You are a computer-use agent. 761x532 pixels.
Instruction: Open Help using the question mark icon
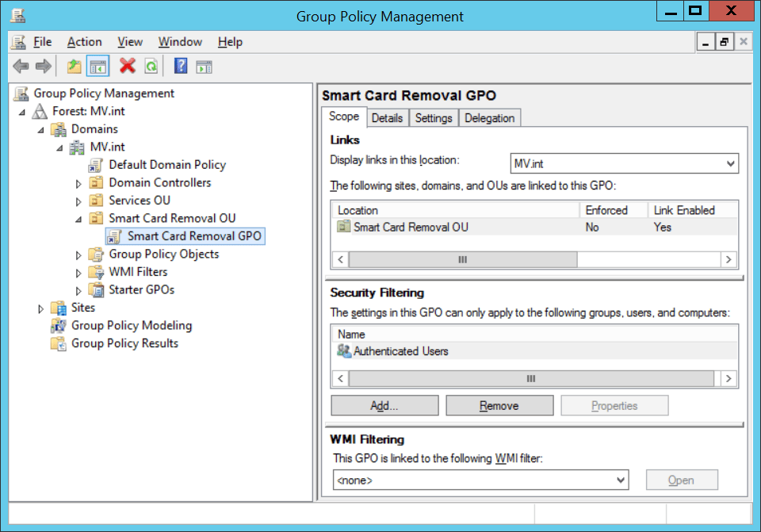tap(180, 66)
